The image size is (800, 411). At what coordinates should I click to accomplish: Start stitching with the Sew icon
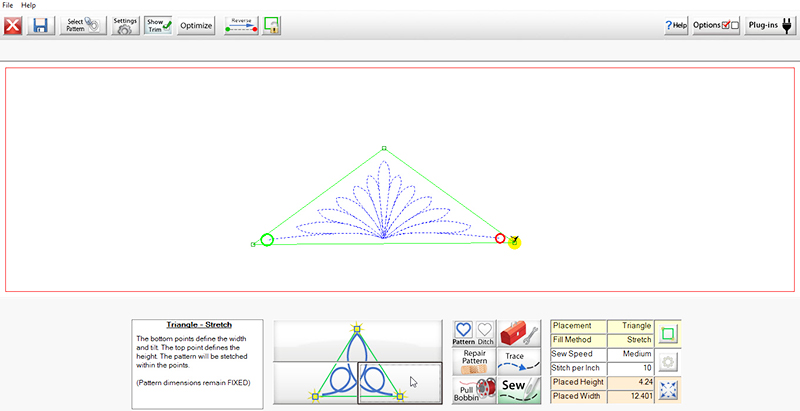click(x=520, y=388)
